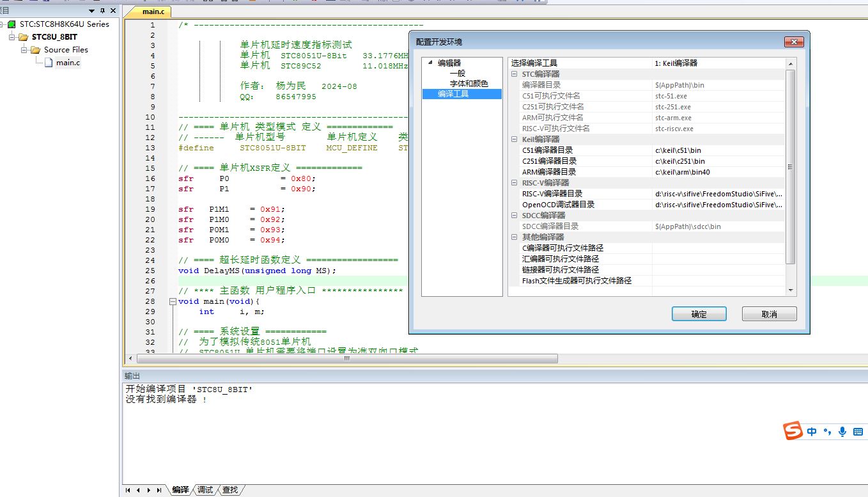Go to first output tab arrow

(x=128, y=490)
